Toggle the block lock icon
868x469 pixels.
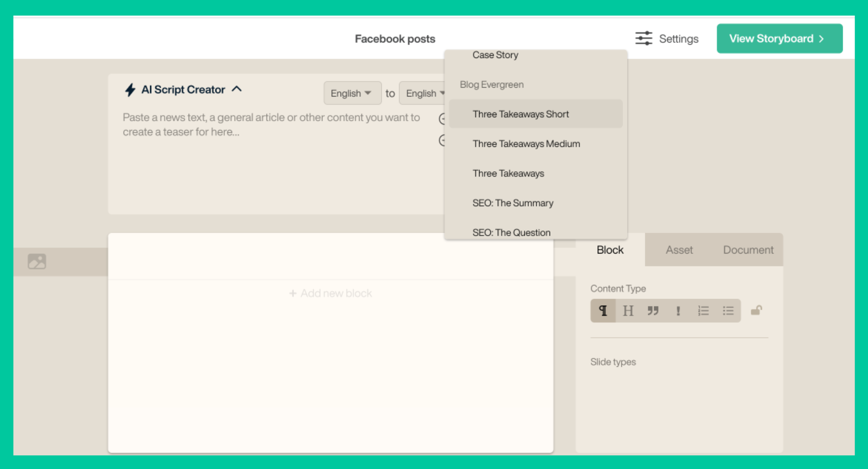coord(756,311)
